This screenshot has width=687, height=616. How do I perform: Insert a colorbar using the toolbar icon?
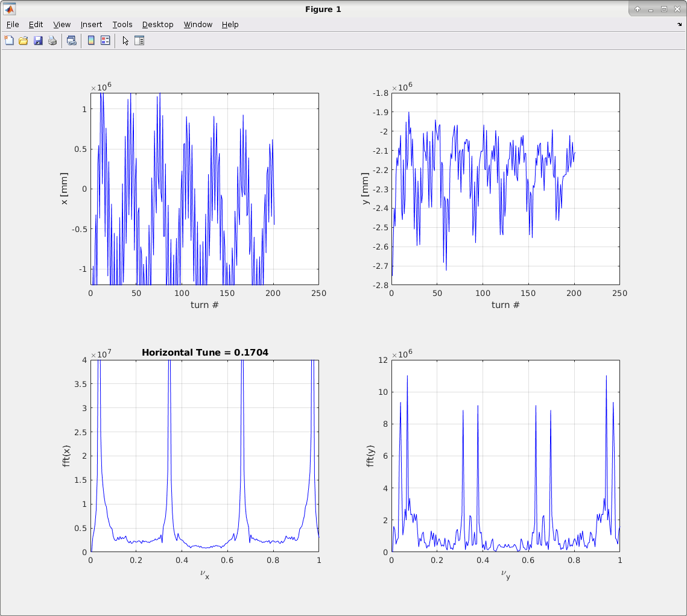click(x=91, y=41)
